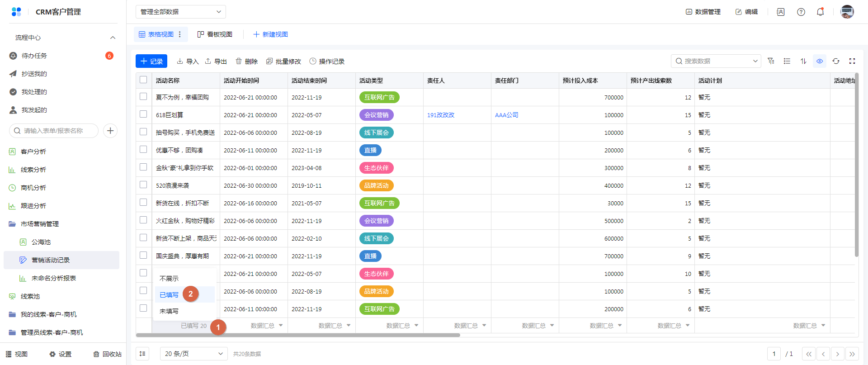Viewport: 868px width, 365px height.
Task: Open the 20 条/页 page size dropdown
Action: [193, 354]
